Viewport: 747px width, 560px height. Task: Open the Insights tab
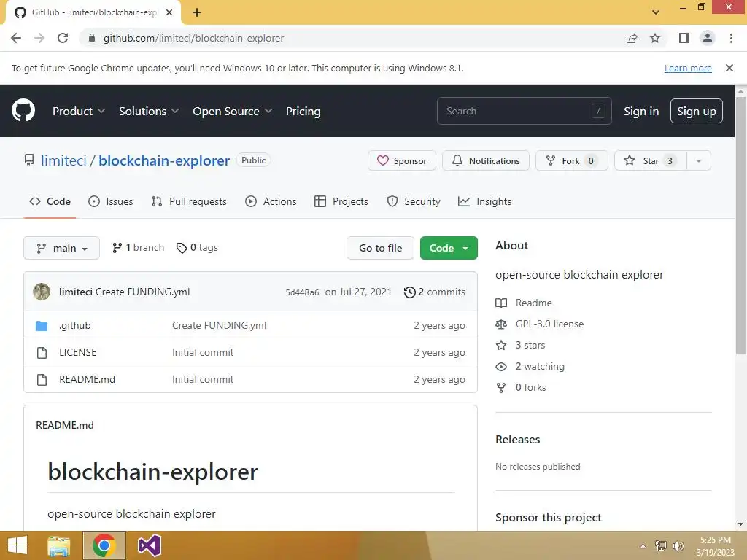[x=484, y=201]
